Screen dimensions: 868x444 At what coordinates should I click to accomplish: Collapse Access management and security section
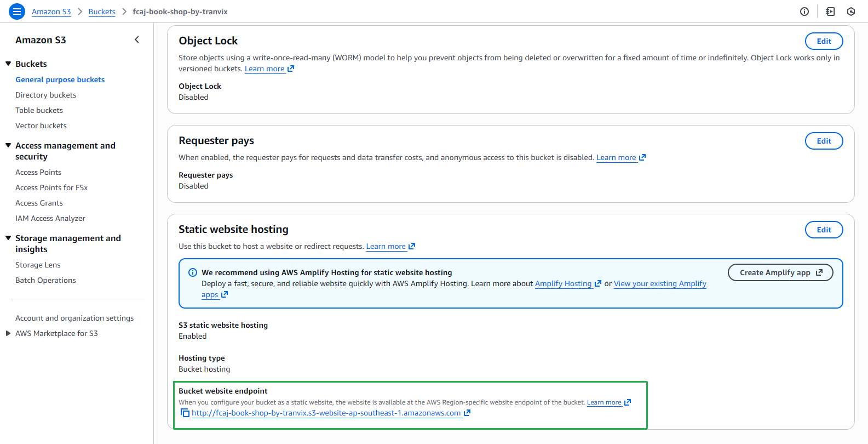pyautogui.click(x=8, y=145)
